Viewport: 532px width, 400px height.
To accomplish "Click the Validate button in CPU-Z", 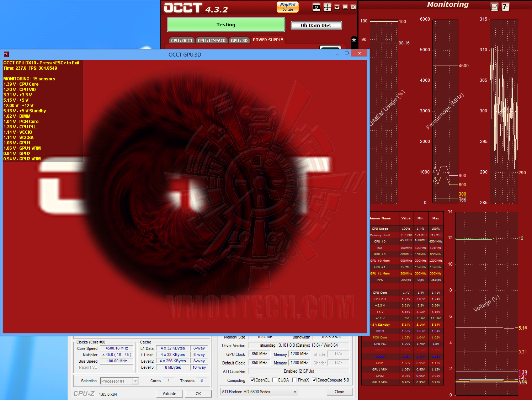I will [170, 394].
